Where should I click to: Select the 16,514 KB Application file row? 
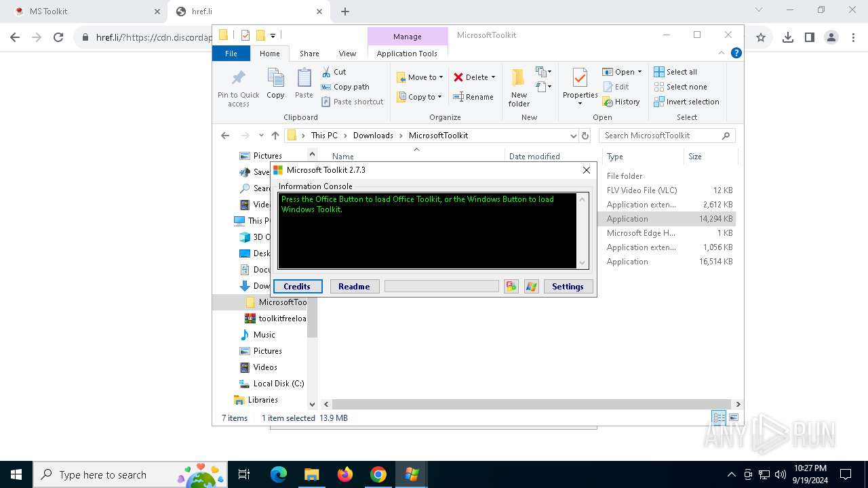668,262
